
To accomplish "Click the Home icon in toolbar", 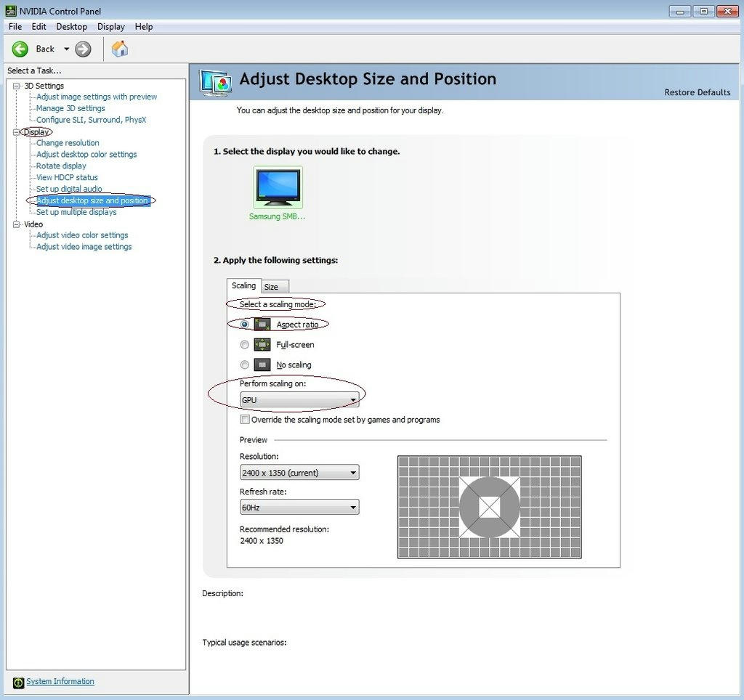I will point(120,49).
